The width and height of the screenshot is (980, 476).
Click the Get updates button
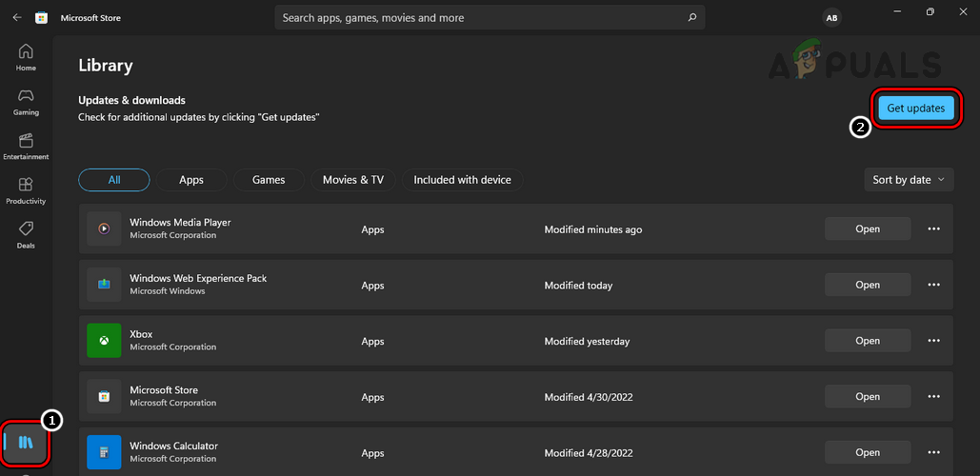coord(915,109)
